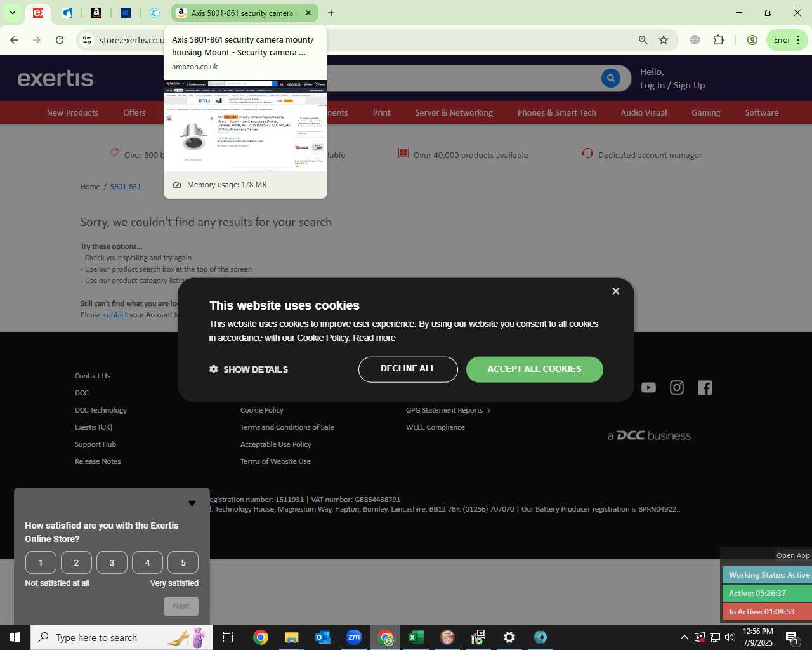Open Terms and Conditions of Sale link

(x=287, y=427)
